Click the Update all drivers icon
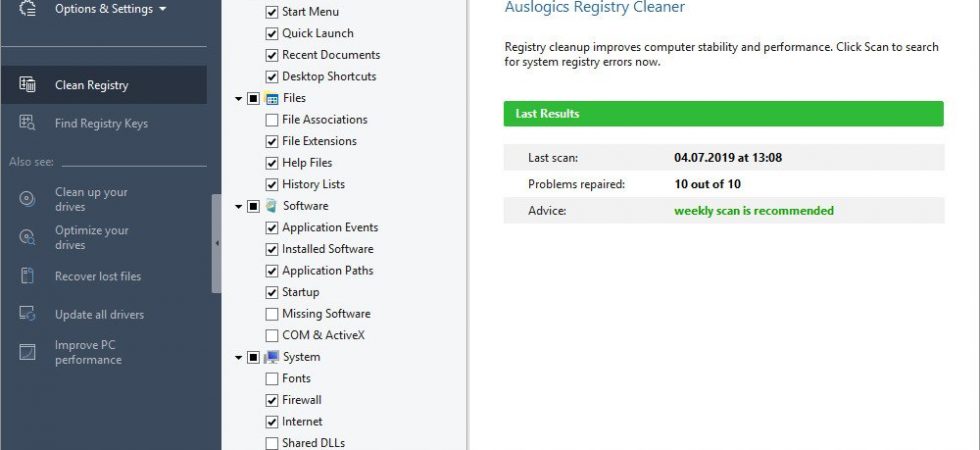Viewport: 980px width, 450px height. 28,314
